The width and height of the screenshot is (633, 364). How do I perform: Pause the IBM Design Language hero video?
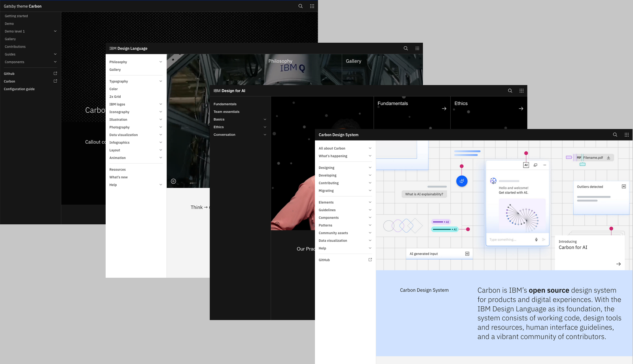pyautogui.click(x=173, y=181)
